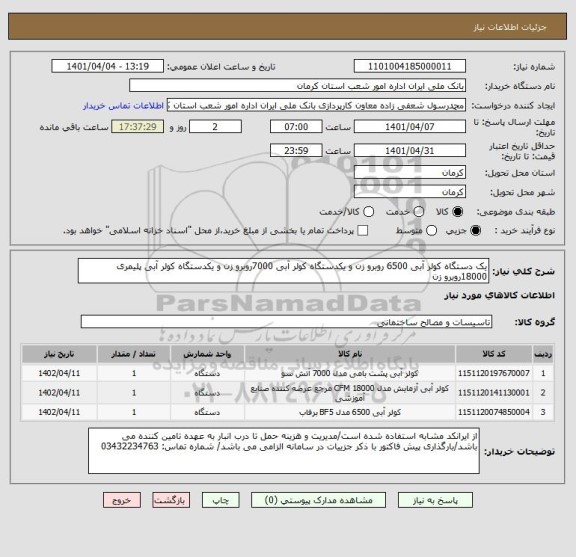The image size is (576, 557).
Task: Click the price validity date 1401/04/31
Action: 410,151
